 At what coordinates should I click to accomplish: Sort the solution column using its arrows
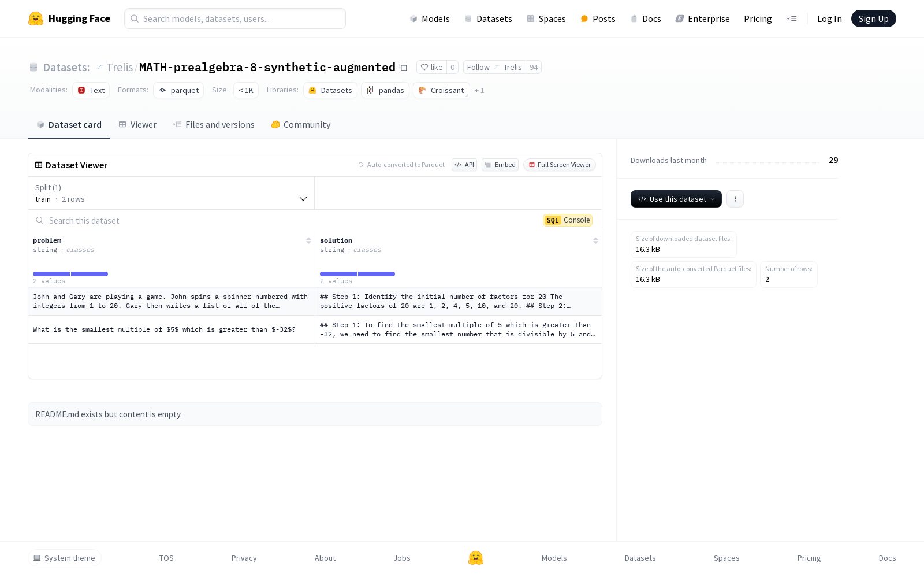pos(595,240)
